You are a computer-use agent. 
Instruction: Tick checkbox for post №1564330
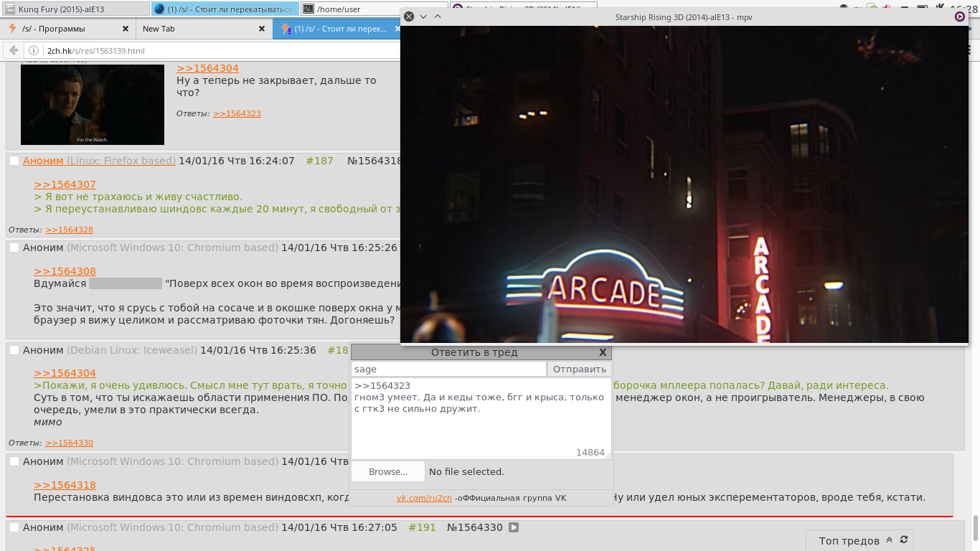pyautogui.click(x=14, y=527)
